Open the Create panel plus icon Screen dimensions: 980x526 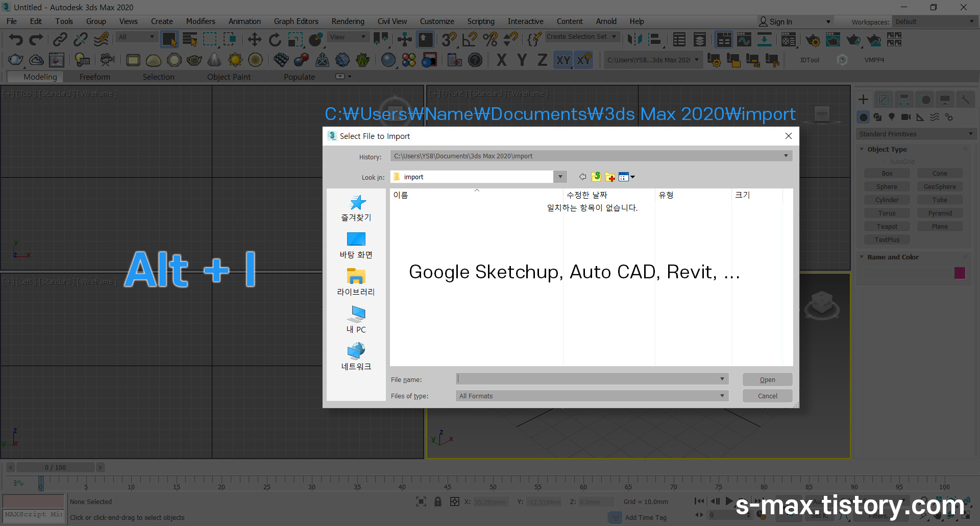coord(863,100)
